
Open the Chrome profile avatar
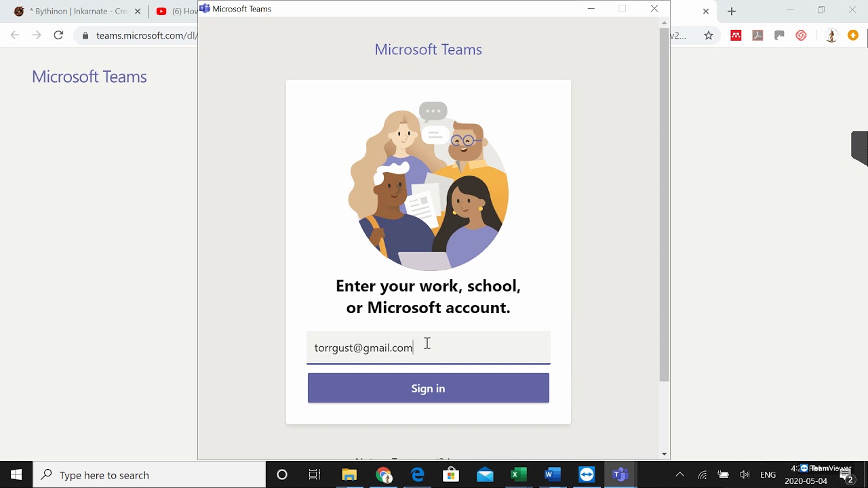pos(832,35)
